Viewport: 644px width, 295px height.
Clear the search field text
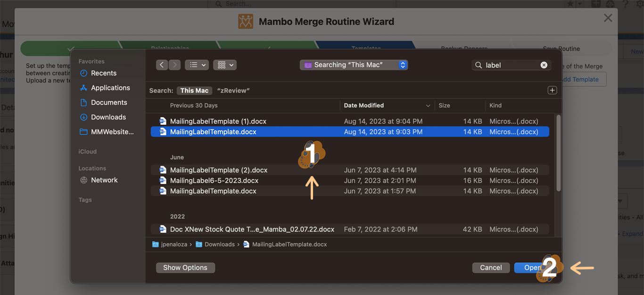point(544,65)
